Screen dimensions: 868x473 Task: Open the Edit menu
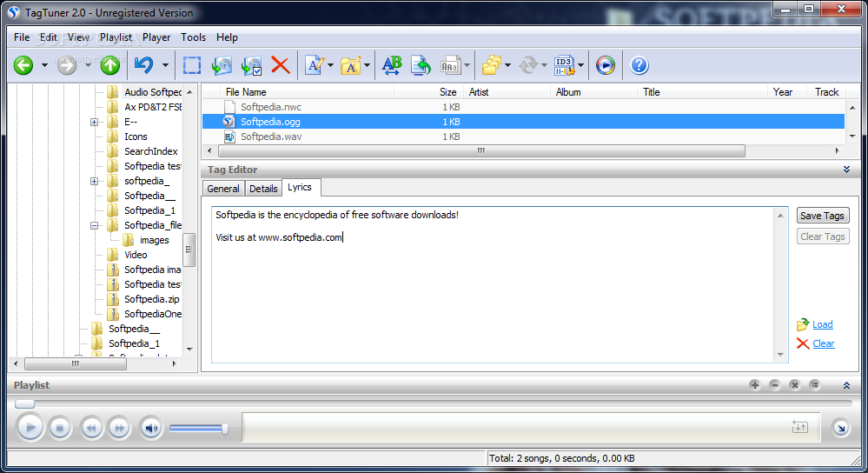(x=48, y=37)
